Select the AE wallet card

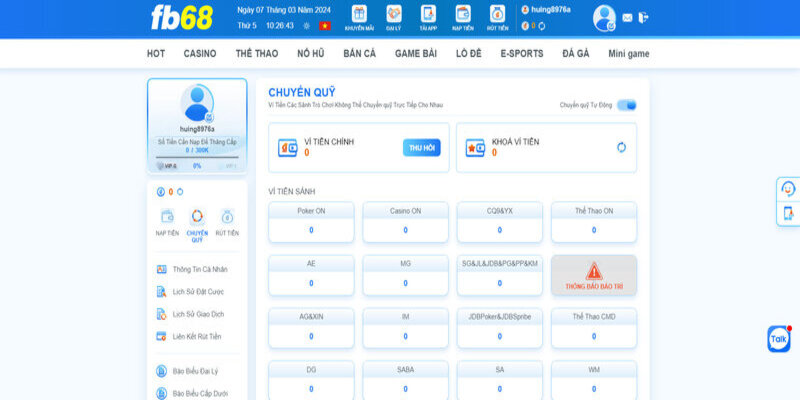tap(311, 275)
